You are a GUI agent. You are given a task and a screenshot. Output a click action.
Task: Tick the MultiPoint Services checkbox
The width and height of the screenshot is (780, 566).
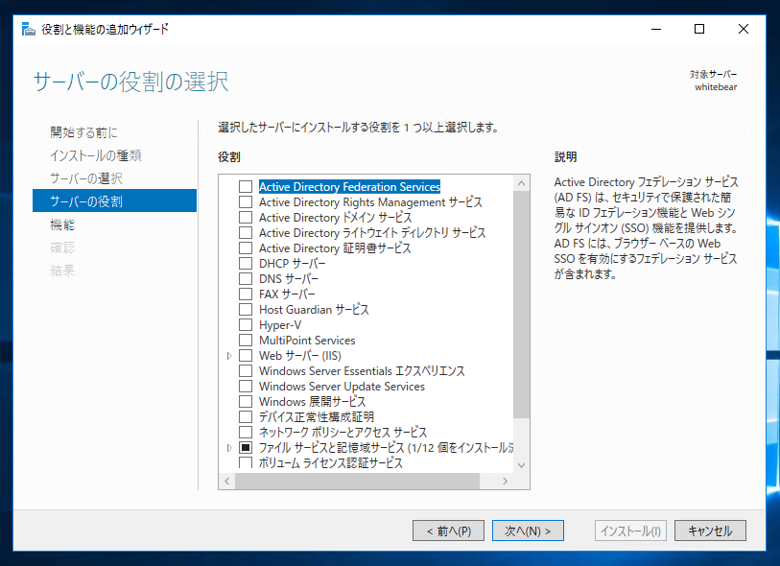[x=245, y=340]
